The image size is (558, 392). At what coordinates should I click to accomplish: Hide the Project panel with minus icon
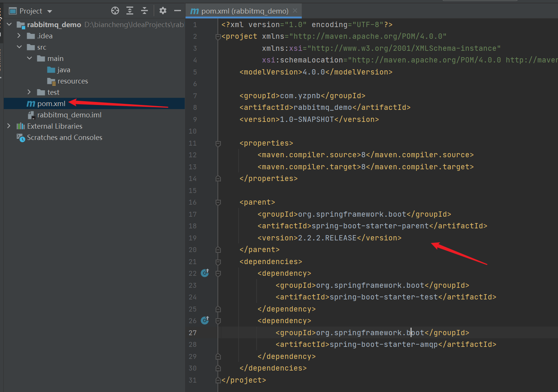coord(178,11)
